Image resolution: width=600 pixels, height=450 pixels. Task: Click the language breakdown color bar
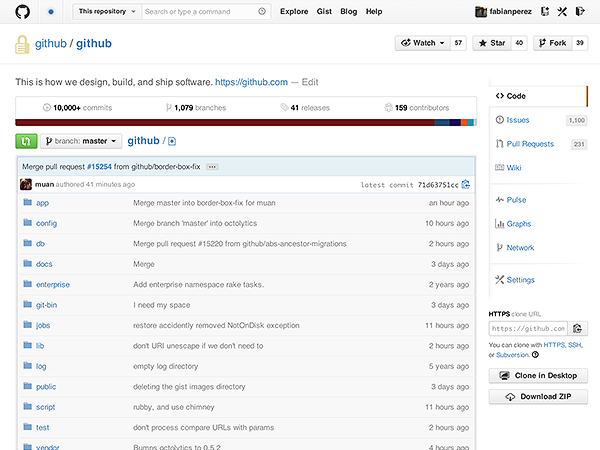click(x=246, y=122)
